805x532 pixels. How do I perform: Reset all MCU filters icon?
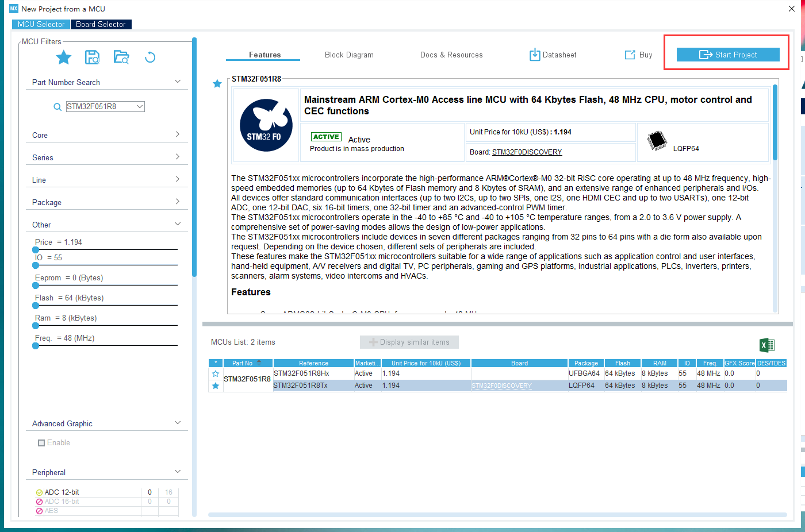[150, 57]
